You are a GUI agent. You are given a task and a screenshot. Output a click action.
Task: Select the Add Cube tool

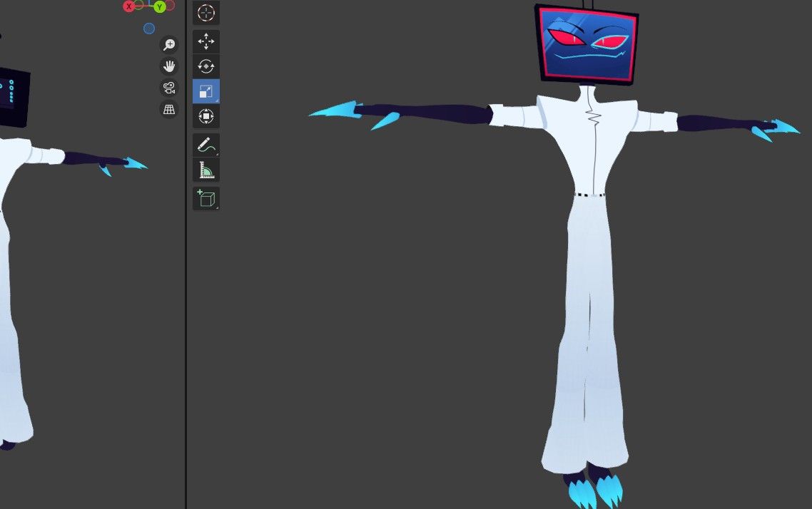pos(206,199)
